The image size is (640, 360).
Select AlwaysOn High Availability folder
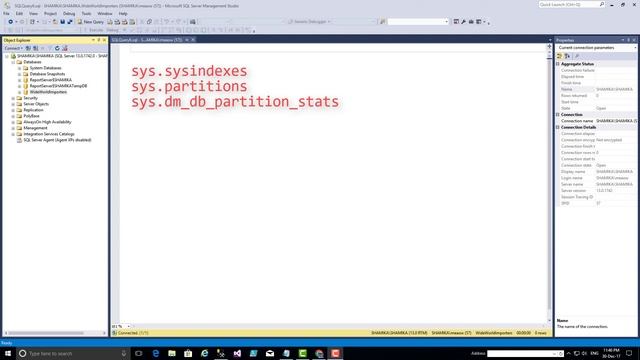click(47, 122)
